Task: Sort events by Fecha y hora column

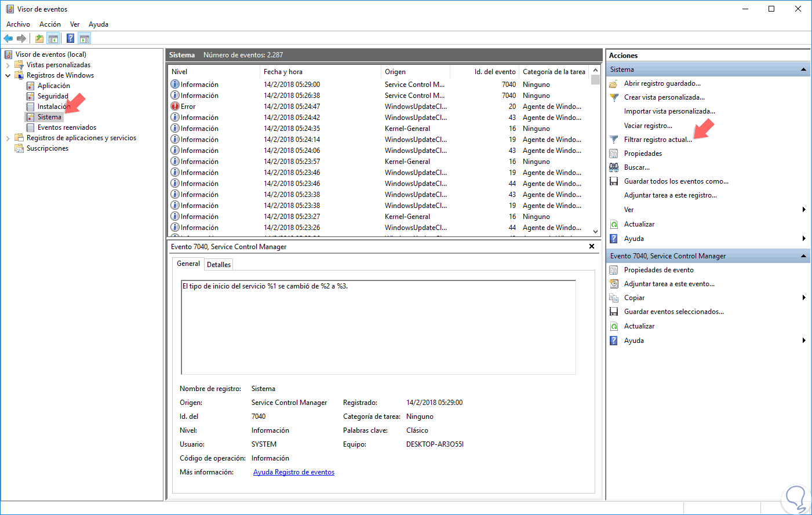Action: click(321, 72)
